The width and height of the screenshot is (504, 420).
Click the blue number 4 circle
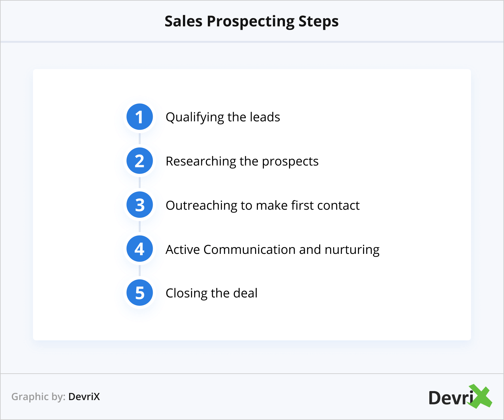point(139,249)
